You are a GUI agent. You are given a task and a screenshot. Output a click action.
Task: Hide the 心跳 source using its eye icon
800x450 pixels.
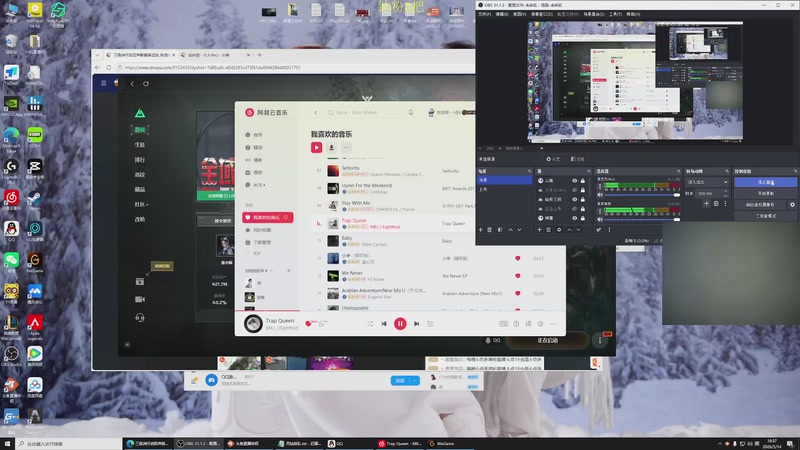coord(574,181)
